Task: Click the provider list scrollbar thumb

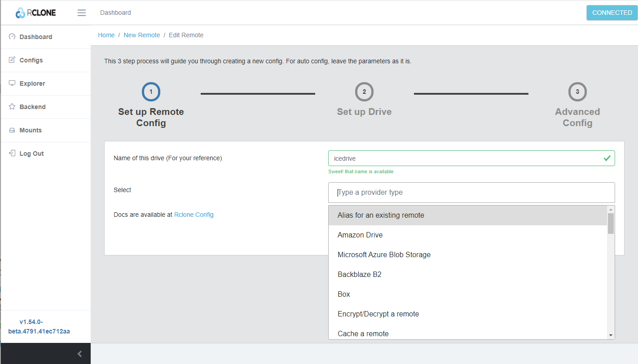Action: [611, 224]
